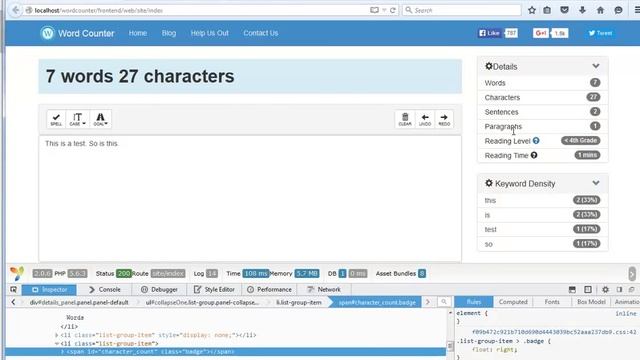The width and height of the screenshot is (640, 360).
Task: Click the Undo arrow button
Action: click(425, 119)
